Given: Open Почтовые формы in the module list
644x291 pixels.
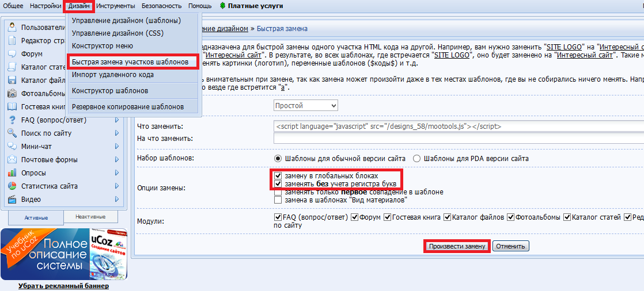Looking at the screenshot, I should tap(50, 159).
